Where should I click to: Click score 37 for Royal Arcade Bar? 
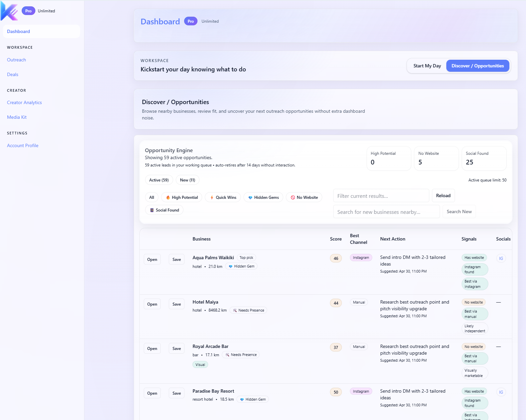click(336, 348)
